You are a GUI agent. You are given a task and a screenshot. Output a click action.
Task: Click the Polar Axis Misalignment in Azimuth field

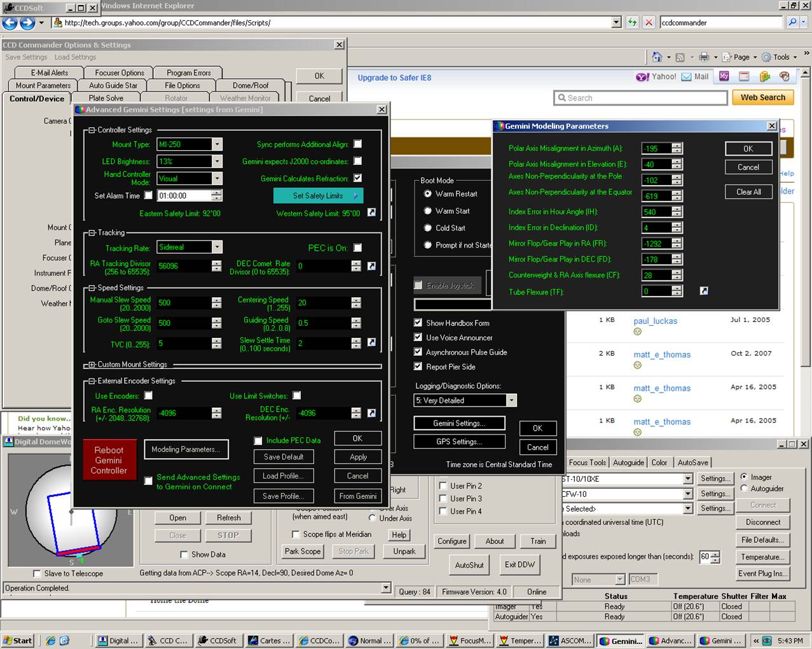point(657,148)
